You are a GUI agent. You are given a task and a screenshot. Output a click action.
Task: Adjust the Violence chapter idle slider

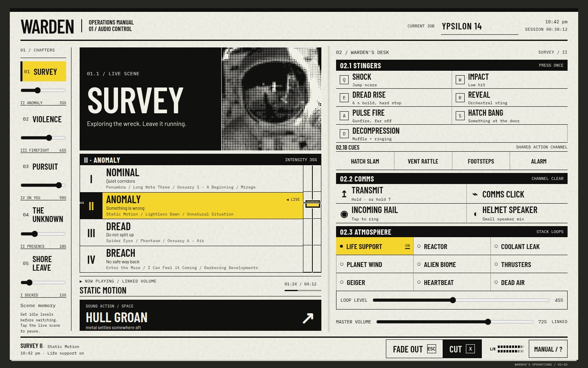point(43,138)
